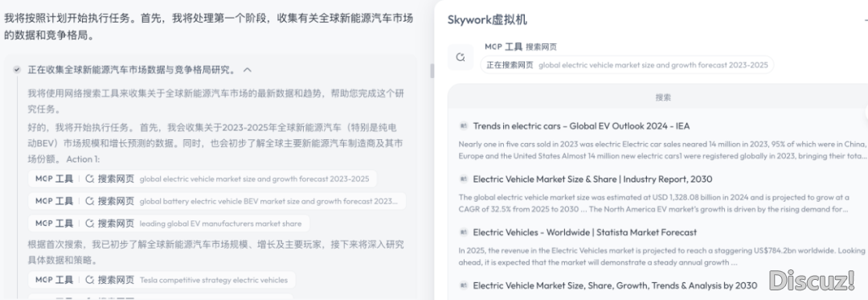868x300 pixels.
Task: Click snippet 'Nearly one in five cars sold in 2023'
Action: pos(662,150)
